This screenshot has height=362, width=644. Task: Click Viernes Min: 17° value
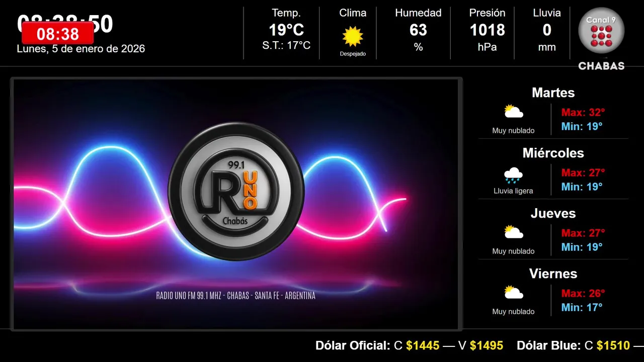tap(582, 307)
